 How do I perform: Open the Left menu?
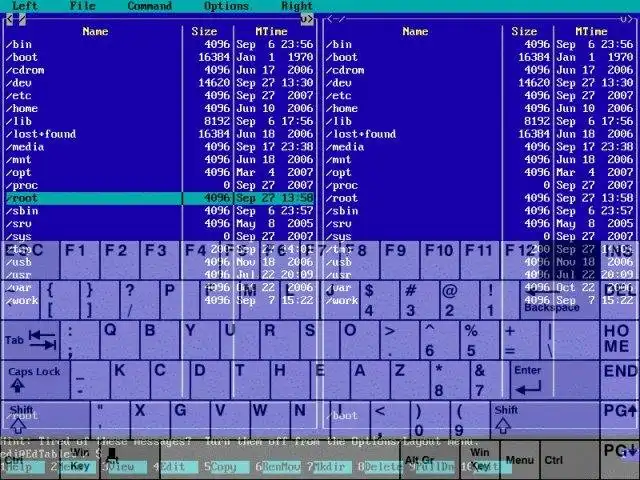coord(25,6)
